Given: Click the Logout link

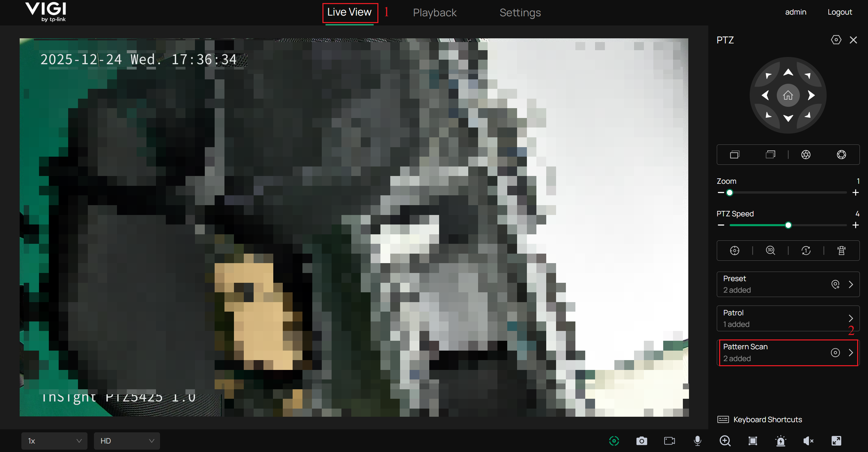Looking at the screenshot, I should click(x=840, y=12).
